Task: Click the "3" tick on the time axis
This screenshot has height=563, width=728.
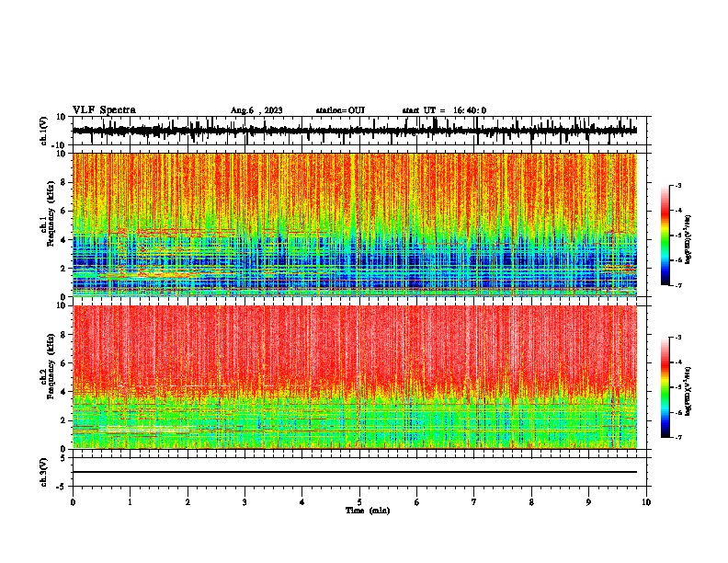Action: pyautogui.click(x=245, y=502)
